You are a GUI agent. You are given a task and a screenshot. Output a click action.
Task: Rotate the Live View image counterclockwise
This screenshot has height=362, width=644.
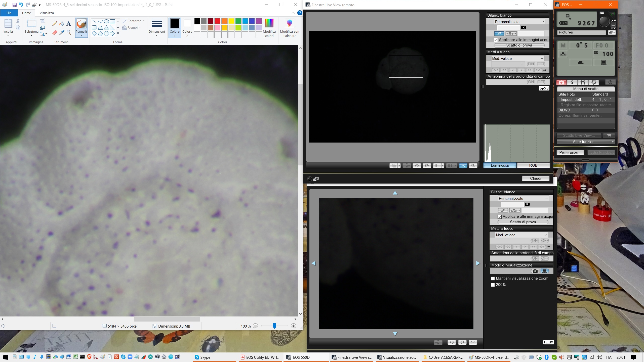417,166
